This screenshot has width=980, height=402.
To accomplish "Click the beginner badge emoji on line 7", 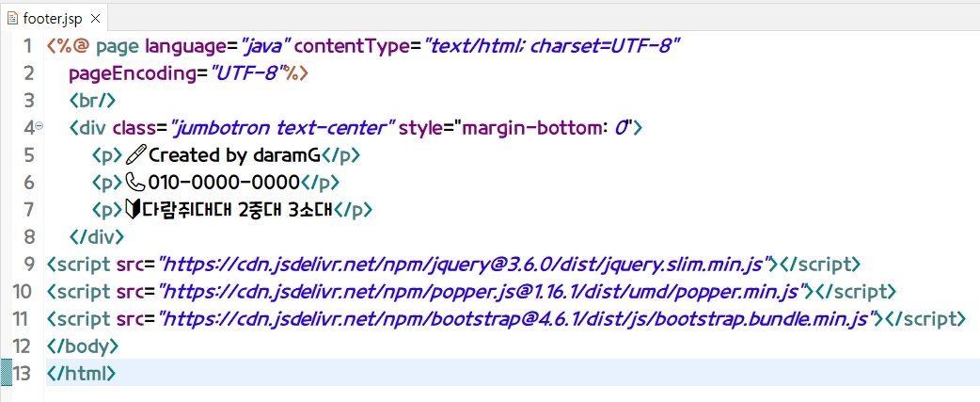I will tap(134, 209).
